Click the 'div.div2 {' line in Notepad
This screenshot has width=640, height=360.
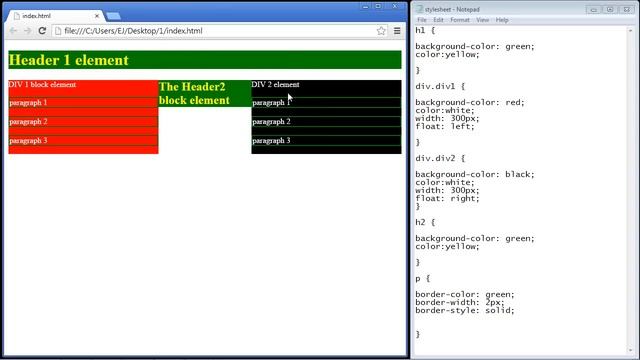[440, 158]
